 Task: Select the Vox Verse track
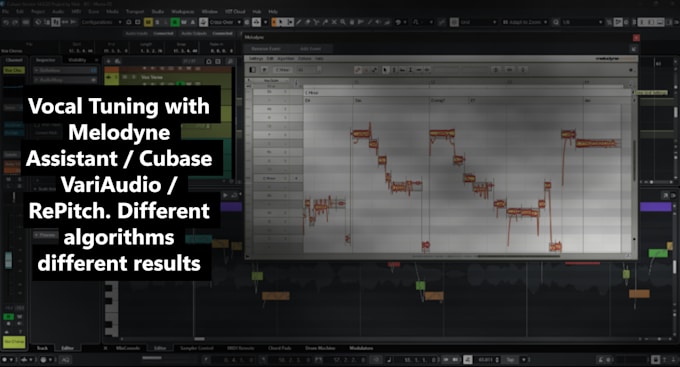[x=152, y=77]
